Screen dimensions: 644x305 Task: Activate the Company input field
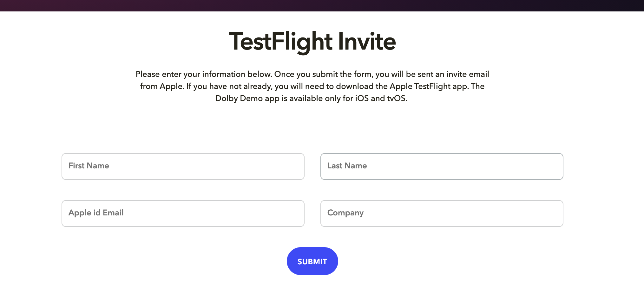pos(442,213)
